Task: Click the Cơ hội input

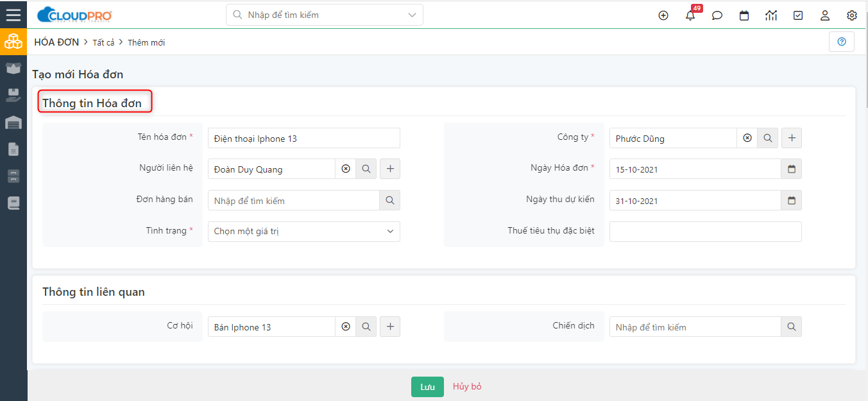Action: 272,327
